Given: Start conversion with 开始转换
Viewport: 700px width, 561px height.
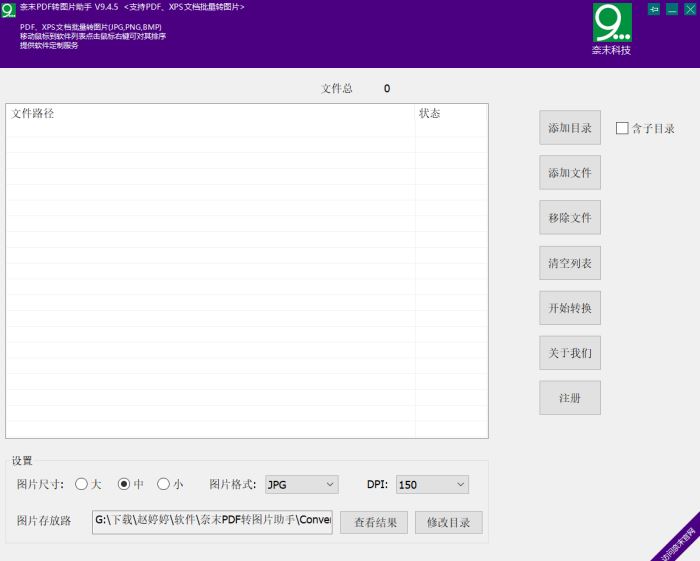Looking at the screenshot, I should point(570,308).
